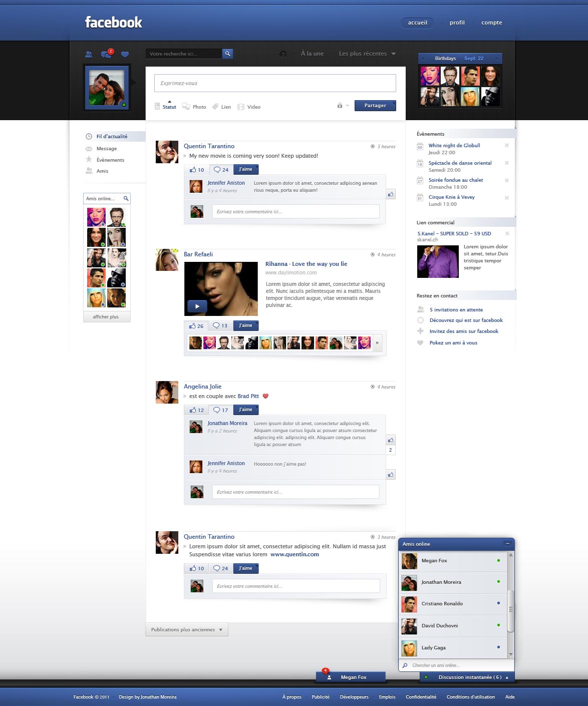588x706 pixels.
Task: Open 24 comments on first Quentin post
Action: [221, 170]
